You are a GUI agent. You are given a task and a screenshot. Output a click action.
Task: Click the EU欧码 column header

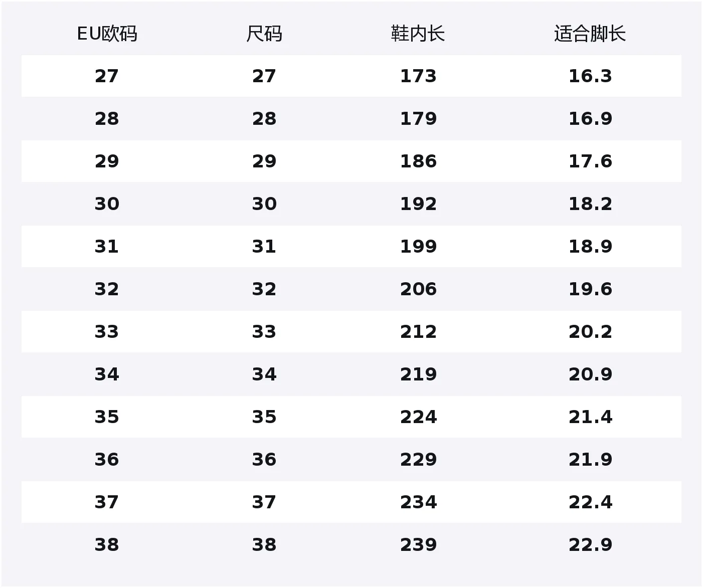click(107, 34)
